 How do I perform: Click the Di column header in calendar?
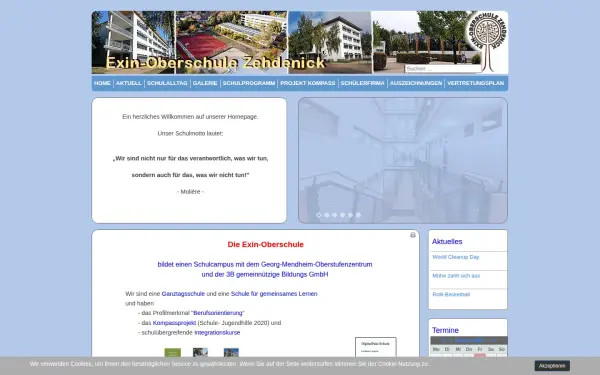(447, 349)
